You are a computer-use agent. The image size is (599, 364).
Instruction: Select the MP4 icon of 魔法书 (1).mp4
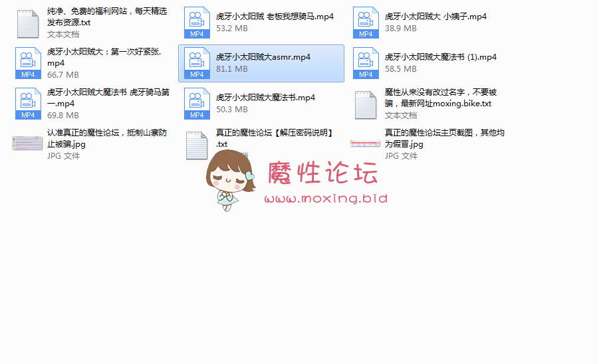point(366,63)
